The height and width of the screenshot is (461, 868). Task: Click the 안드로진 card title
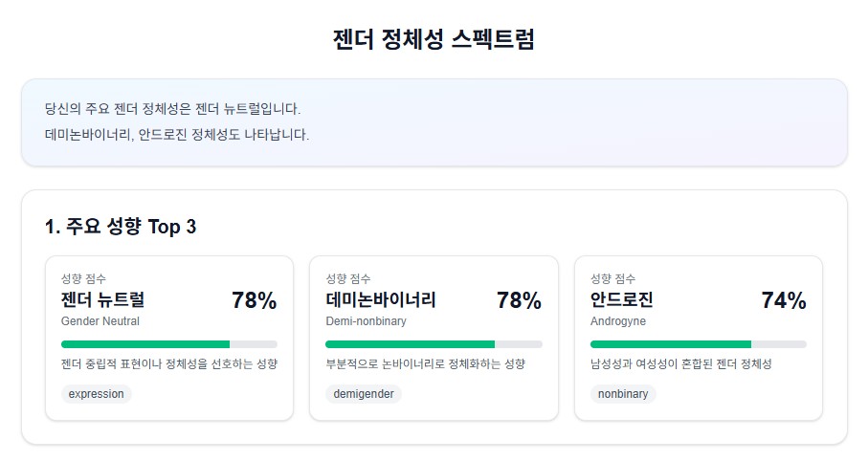pyautogui.click(x=621, y=300)
